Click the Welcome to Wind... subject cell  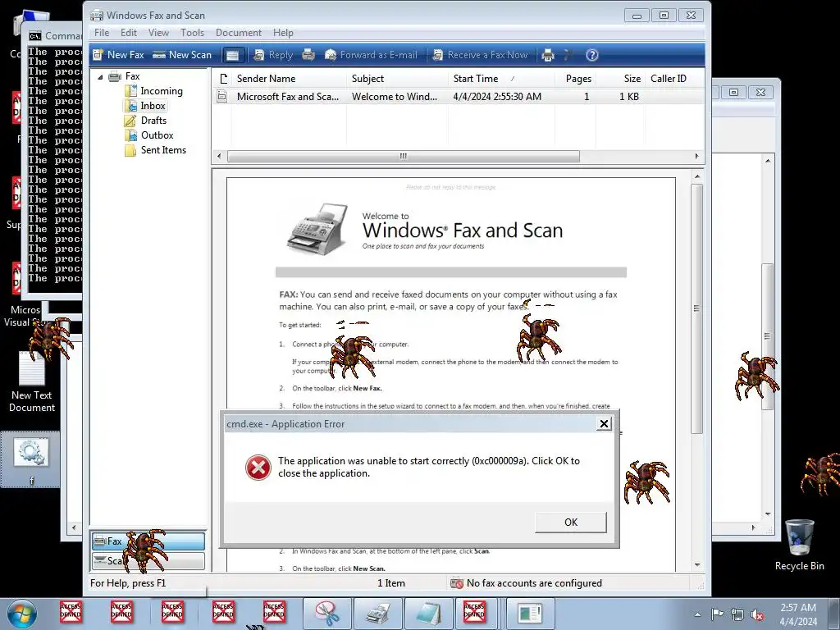395,97
